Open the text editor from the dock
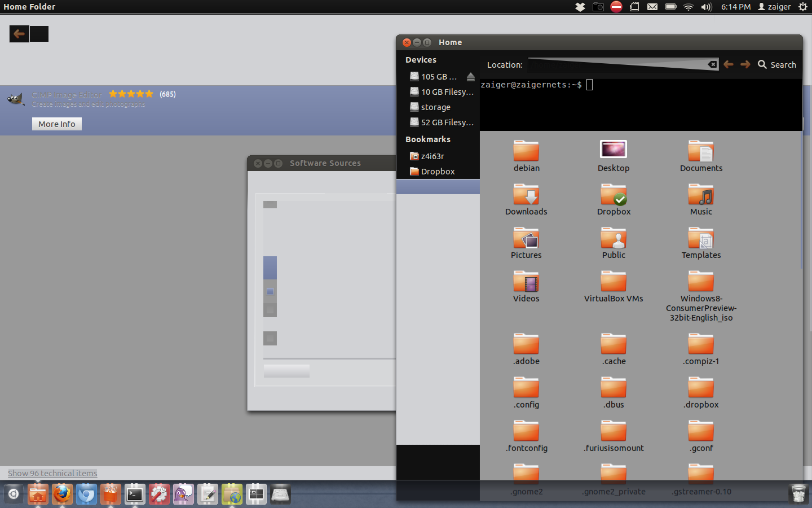This screenshot has width=812, height=508. 208,494
